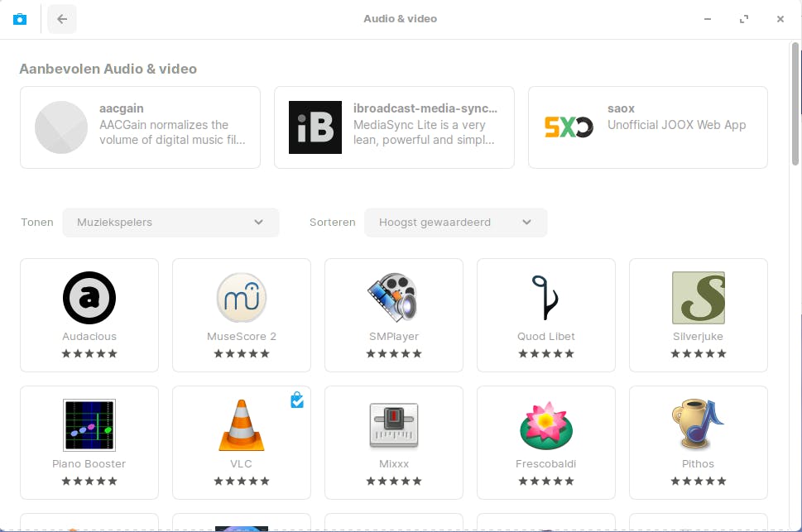
Task: Open the Piano Booster app icon
Action: 89,425
